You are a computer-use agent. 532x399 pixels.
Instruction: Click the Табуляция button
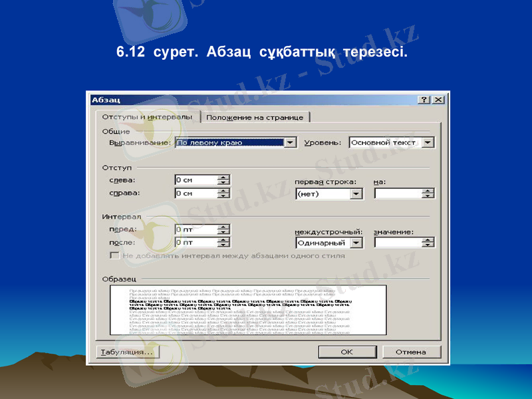tap(127, 352)
